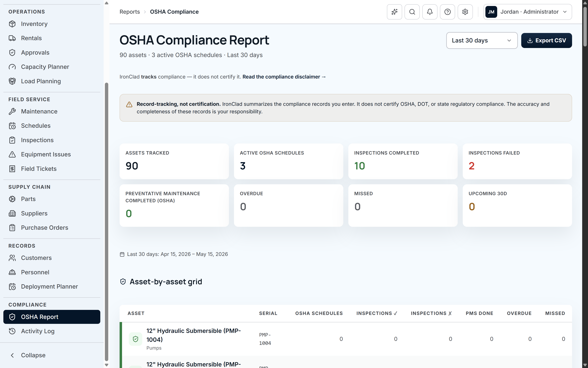
Task: Click the search magnifier icon
Action: point(412,12)
